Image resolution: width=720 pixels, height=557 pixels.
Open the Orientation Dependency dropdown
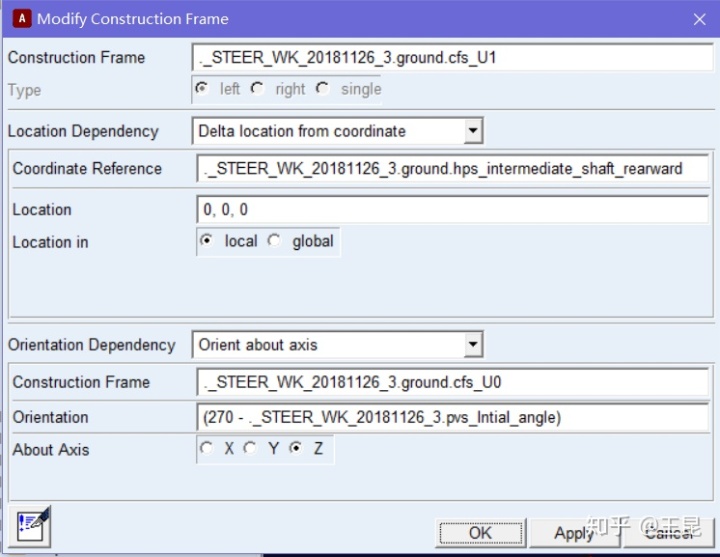[x=473, y=345]
